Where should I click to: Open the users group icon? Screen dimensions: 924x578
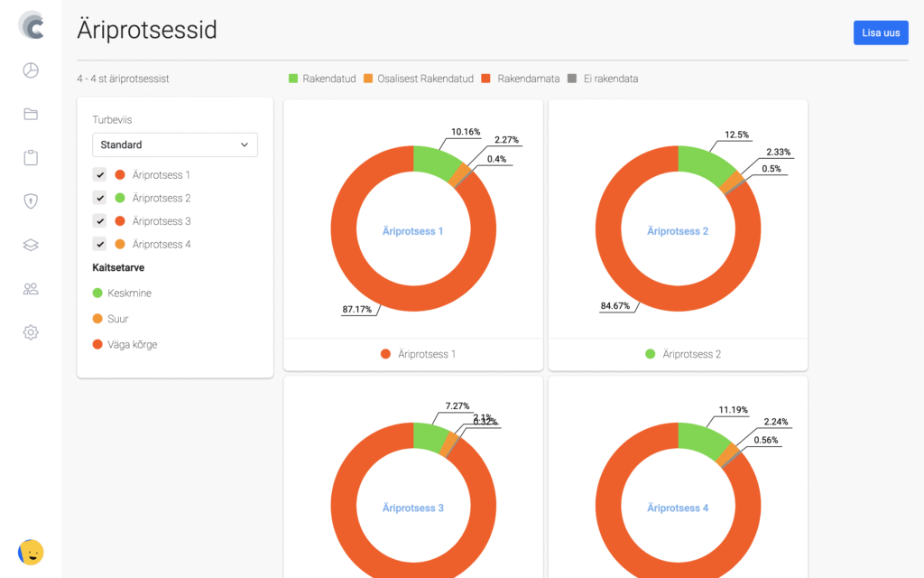(31, 289)
